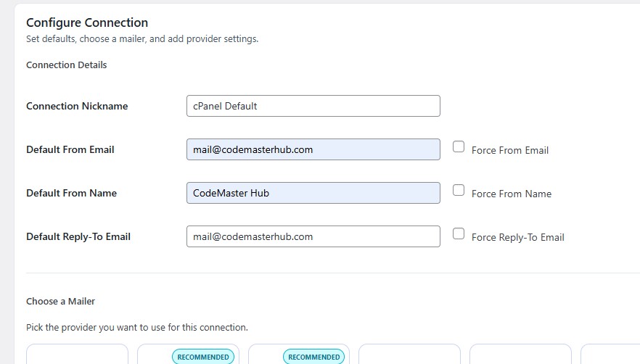Click the first RECOMMENDED badge
Screen dimensions: 640x364
203,356
